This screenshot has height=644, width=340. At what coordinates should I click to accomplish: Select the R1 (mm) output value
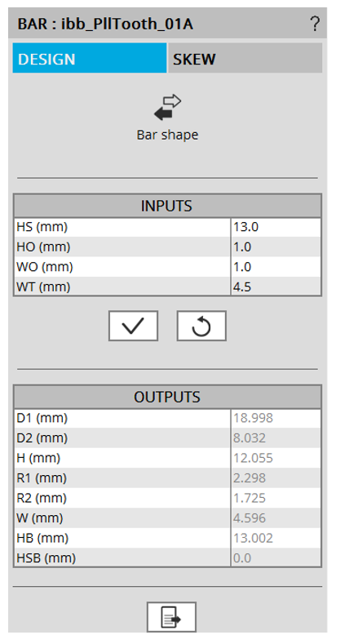click(276, 477)
